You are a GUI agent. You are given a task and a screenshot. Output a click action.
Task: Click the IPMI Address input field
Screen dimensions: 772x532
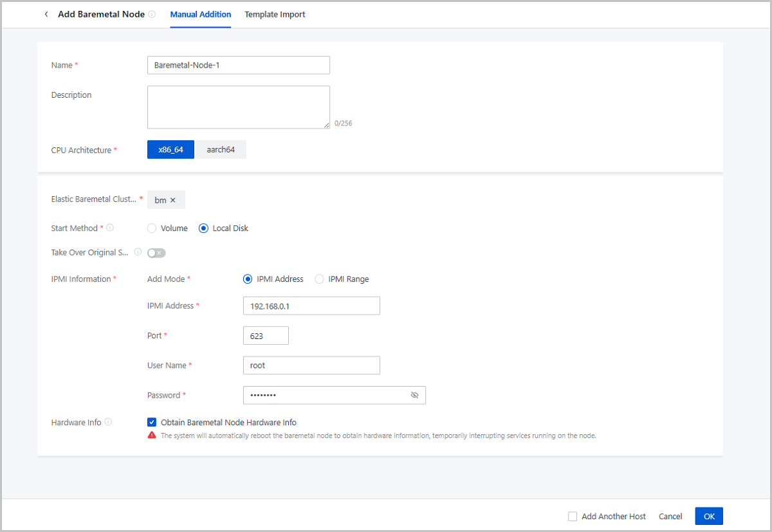311,306
